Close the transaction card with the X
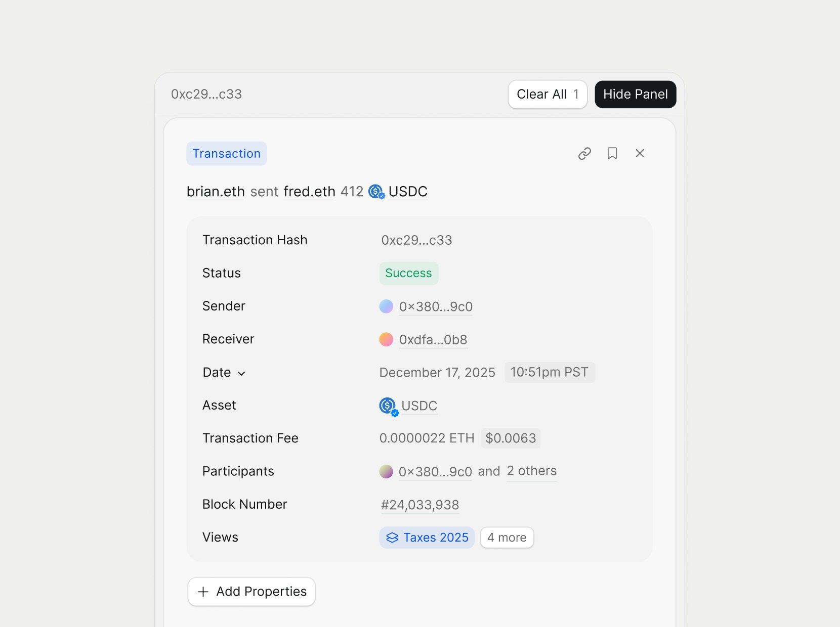Screen dimensions: 840x627 (640, 153)
